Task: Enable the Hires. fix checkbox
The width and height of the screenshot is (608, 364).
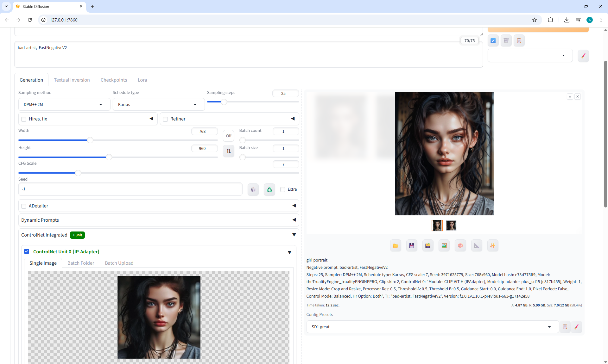Action: (24, 119)
